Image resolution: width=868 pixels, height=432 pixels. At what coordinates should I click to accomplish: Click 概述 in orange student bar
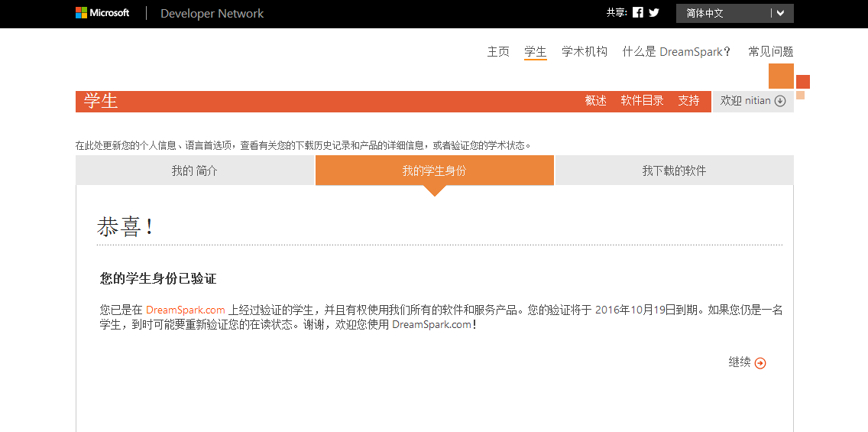click(x=596, y=101)
